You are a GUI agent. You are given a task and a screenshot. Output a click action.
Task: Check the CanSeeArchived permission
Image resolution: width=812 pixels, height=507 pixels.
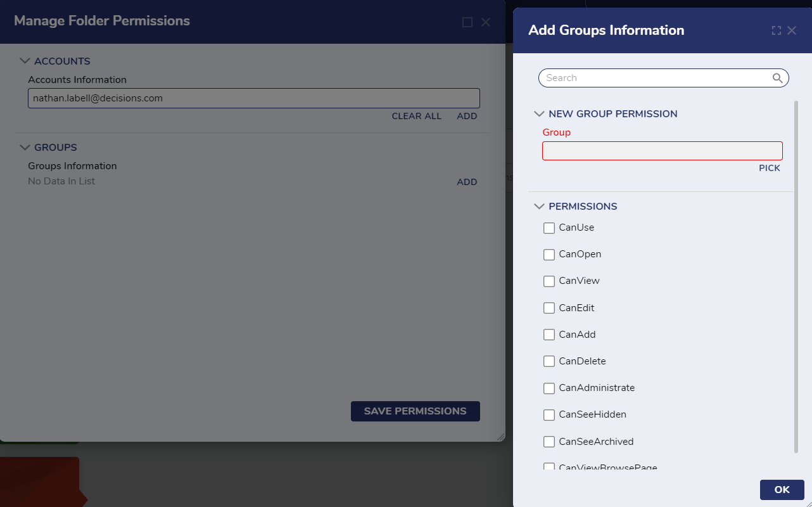pos(549,442)
